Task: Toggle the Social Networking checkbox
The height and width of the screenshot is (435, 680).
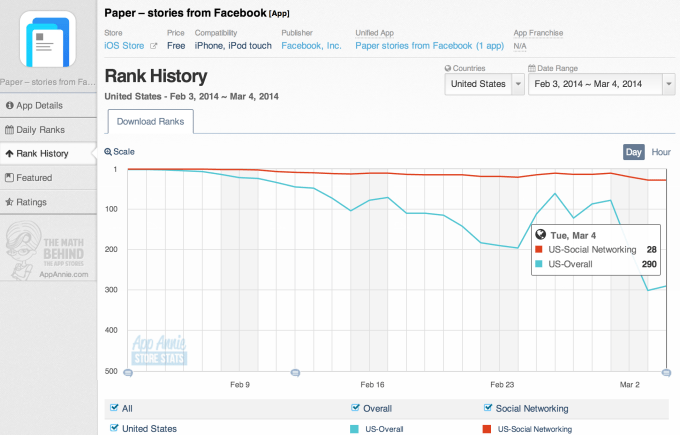Action: [488, 408]
